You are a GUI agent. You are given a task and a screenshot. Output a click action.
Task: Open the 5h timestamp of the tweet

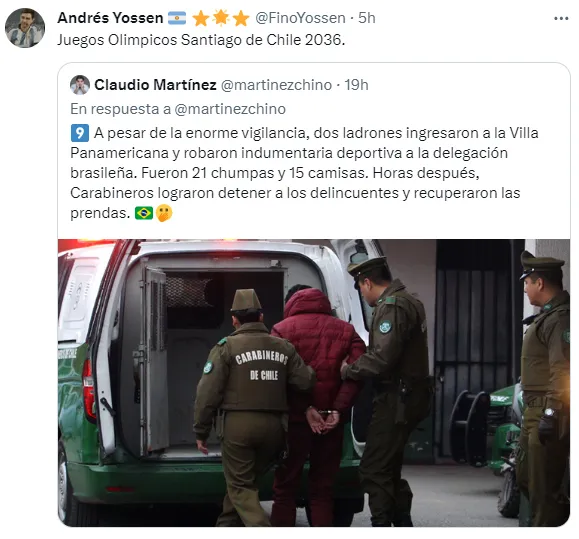[367, 18]
